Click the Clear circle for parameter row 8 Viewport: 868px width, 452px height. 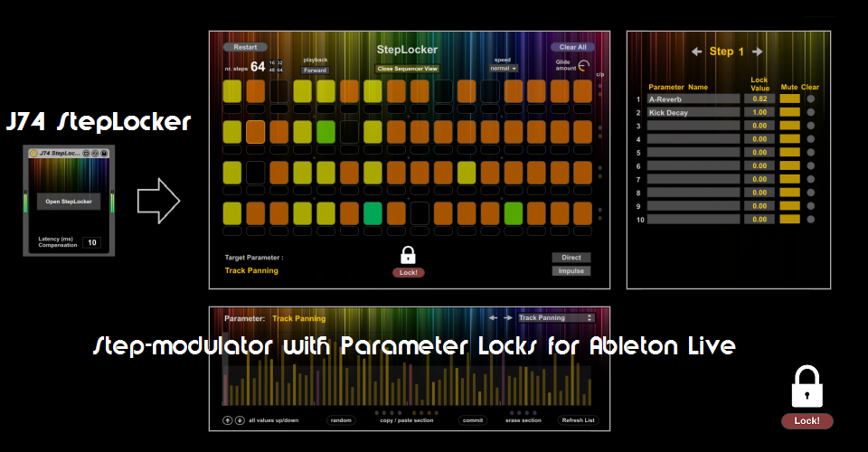[x=810, y=193]
